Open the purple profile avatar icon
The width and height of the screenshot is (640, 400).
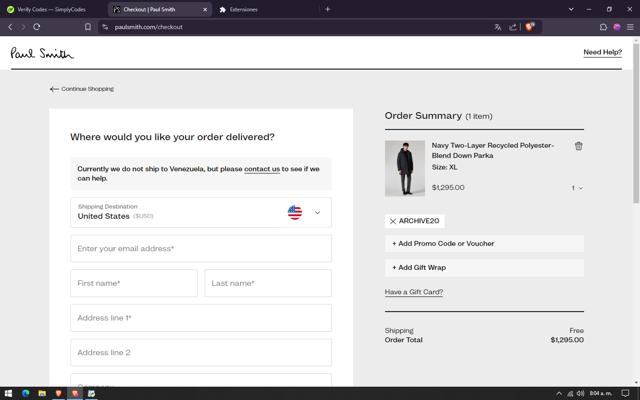[617, 27]
